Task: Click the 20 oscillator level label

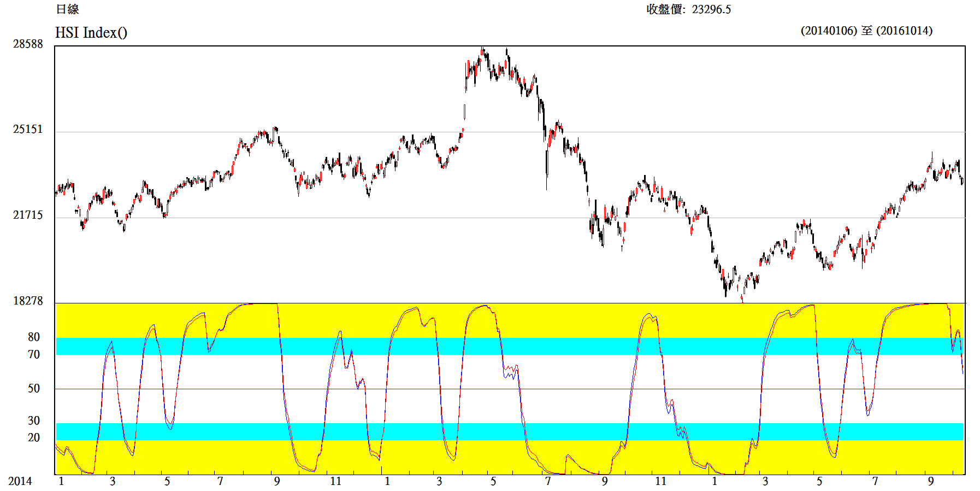Action: pyautogui.click(x=34, y=438)
